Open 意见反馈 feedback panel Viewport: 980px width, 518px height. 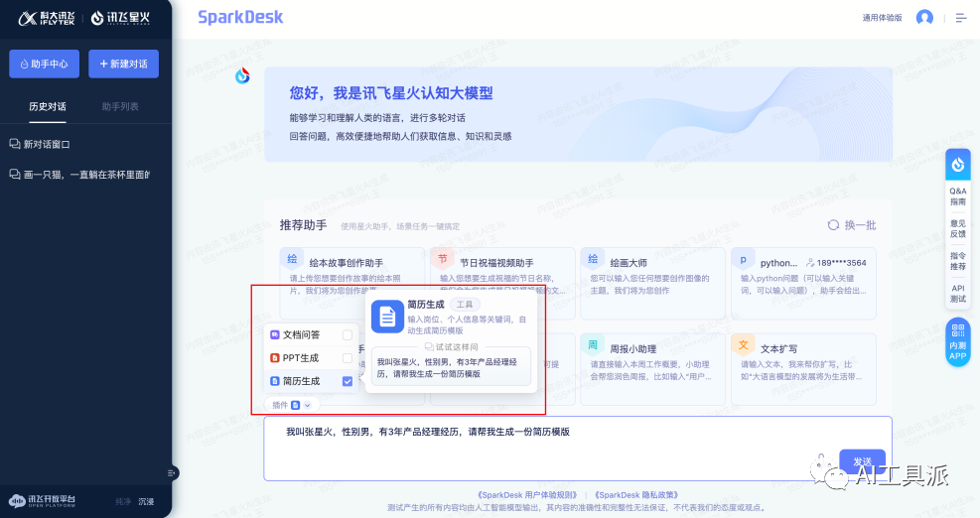tap(958, 228)
